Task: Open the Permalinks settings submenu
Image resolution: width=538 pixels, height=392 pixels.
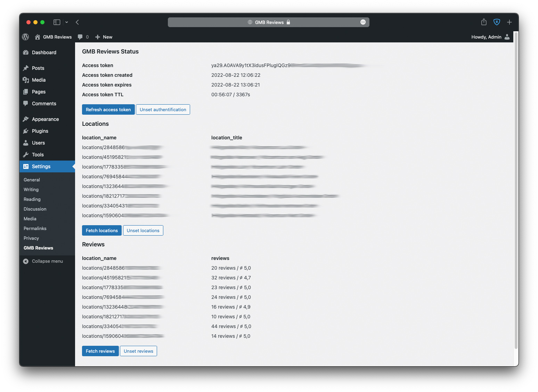Action: point(35,228)
